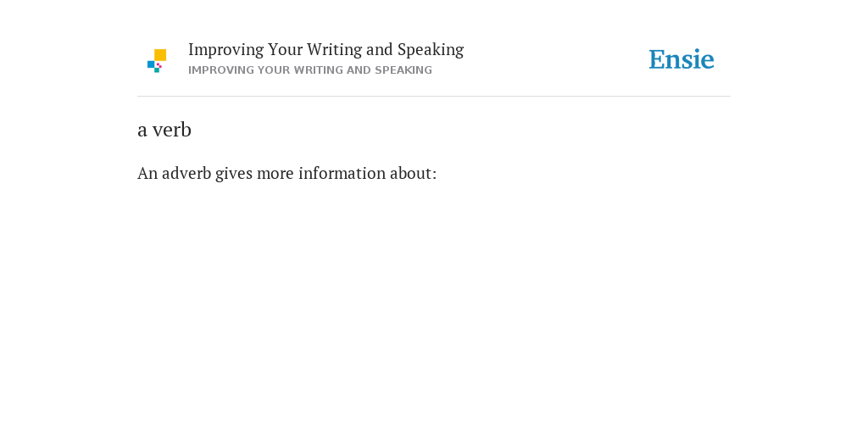Open the blue Ensie logo
The height and width of the screenshot is (434, 868).
tap(682, 59)
